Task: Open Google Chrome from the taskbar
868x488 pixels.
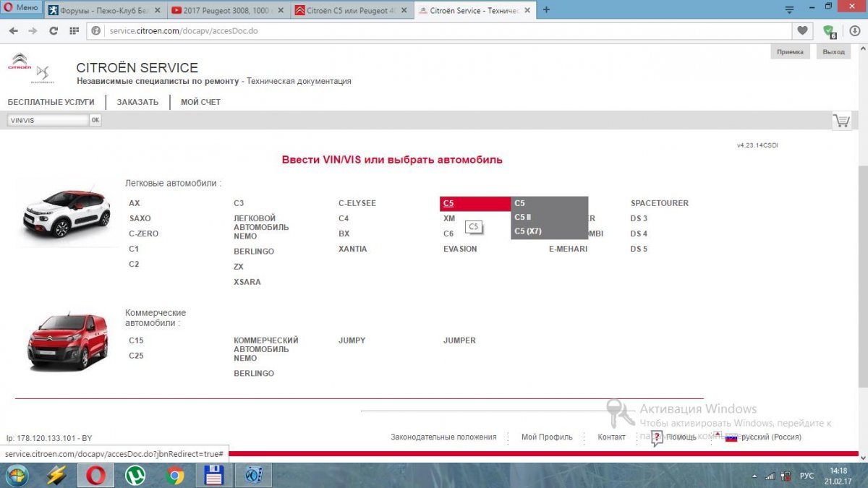Action: [x=174, y=475]
